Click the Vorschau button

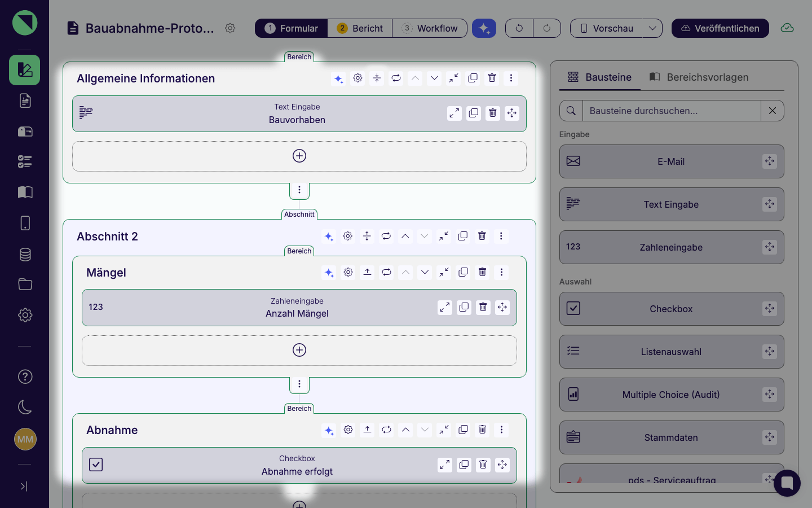coord(607,28)
